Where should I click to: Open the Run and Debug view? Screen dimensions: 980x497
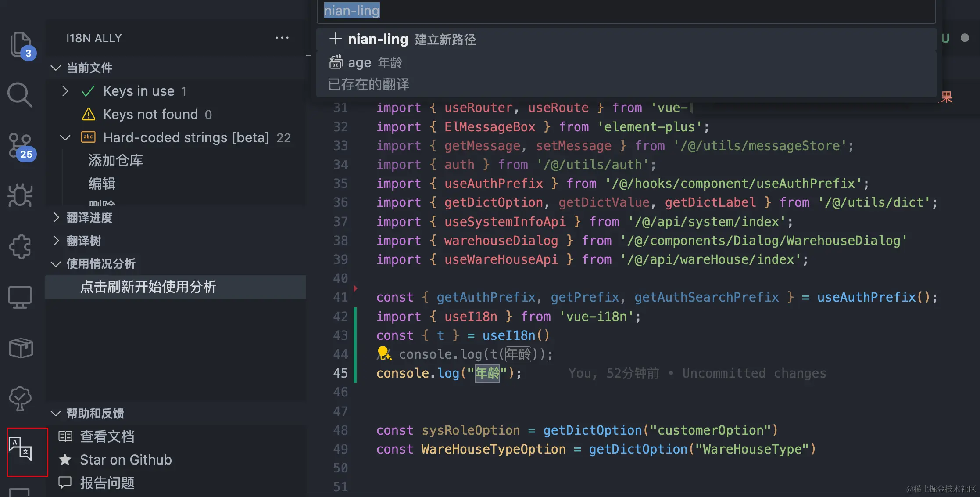pyautogui.click(x=20, y=195)
